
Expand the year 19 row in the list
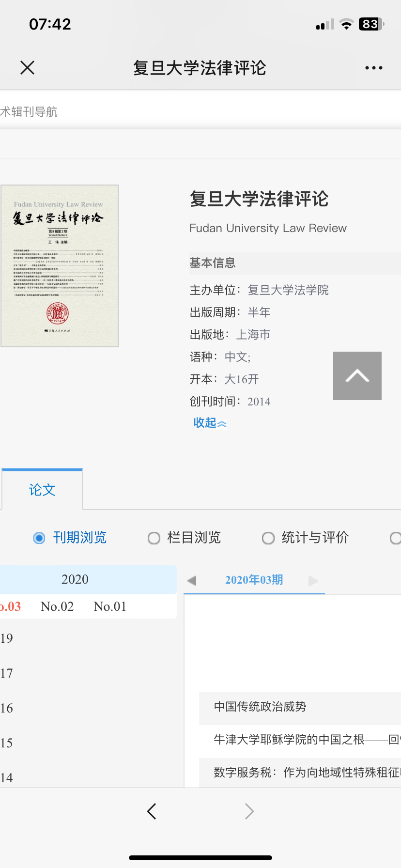(x=7, y=638)
